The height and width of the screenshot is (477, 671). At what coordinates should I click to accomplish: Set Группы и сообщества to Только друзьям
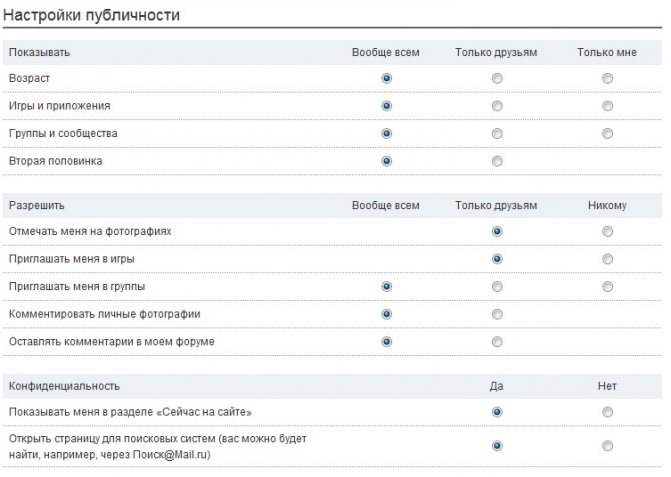pyautogui.click(x=497, y=133)
